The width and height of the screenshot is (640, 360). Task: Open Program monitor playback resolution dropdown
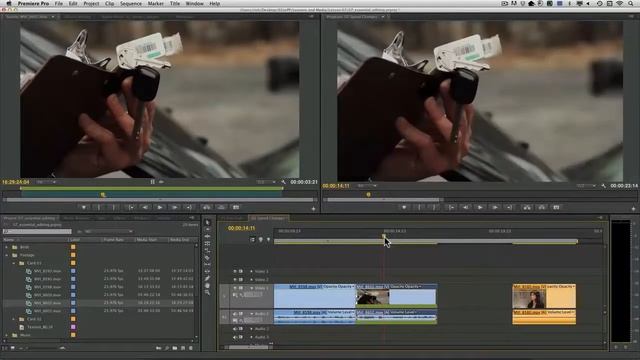pos(586,186)
